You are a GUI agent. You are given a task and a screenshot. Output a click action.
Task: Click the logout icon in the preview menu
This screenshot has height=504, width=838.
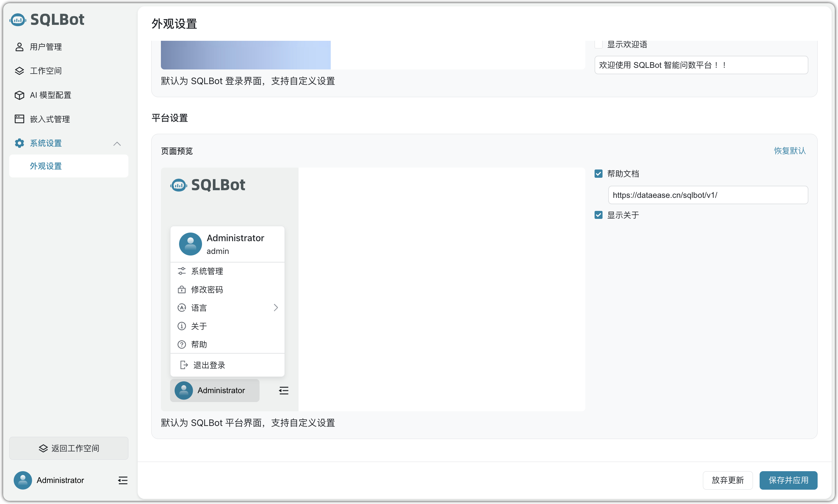point(184,365)
